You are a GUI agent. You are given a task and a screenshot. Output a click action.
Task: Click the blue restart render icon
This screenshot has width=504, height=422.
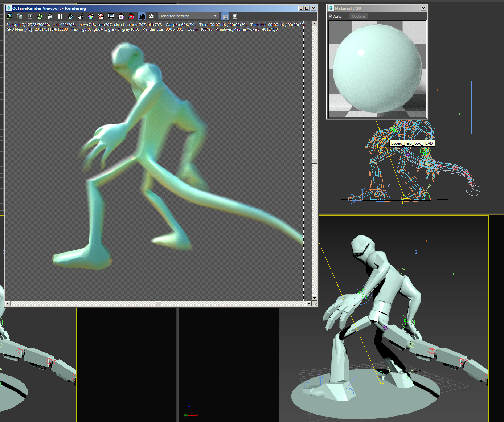coord(70,16)
